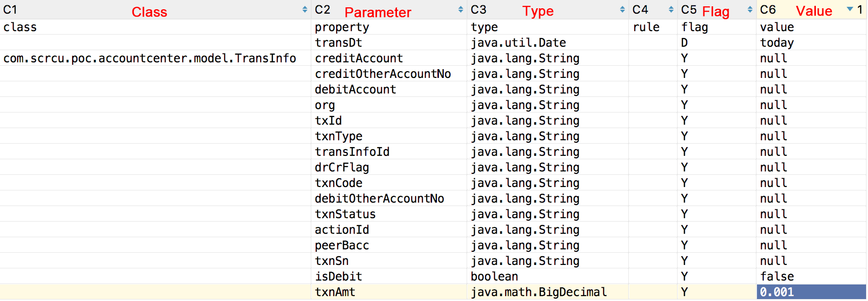Click java.lang.String type in drCrFlag row
This screenshot has width=868, height=301.
point(548,167)
